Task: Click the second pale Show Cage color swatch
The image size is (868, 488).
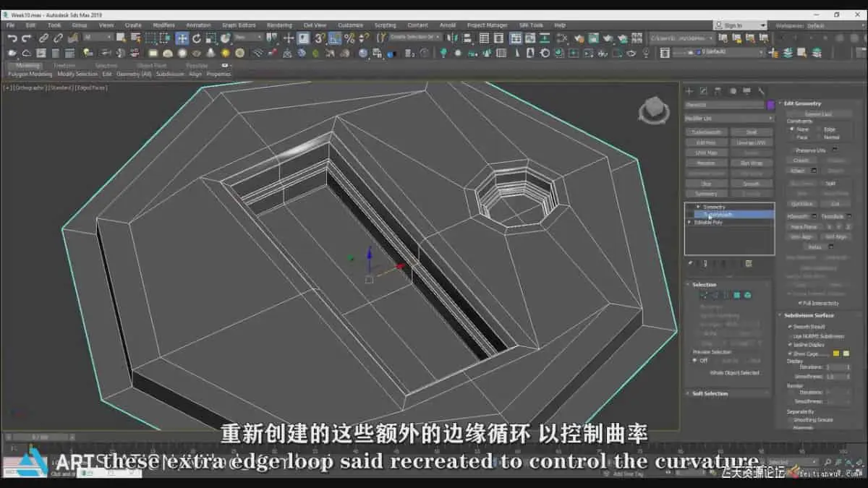Action: [x=846, y=354]
